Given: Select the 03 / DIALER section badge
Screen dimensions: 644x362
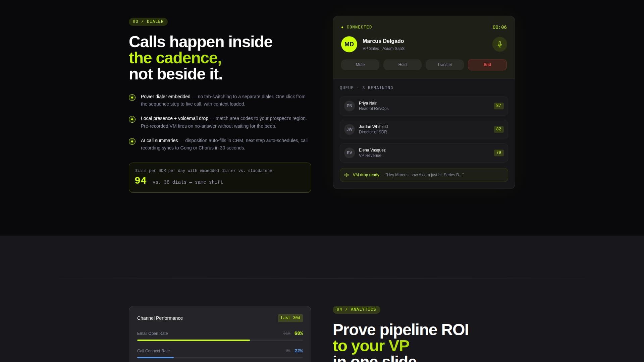Looking at the screenshot, I should click(148, 21).
